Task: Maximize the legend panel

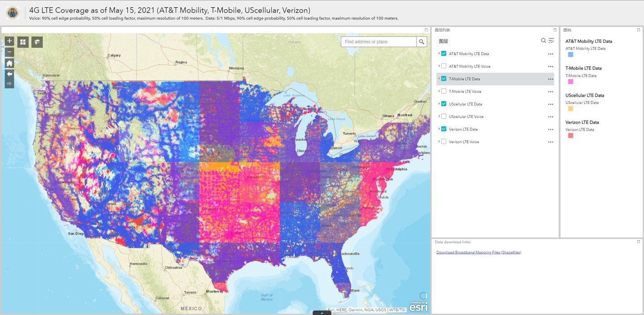Action: pyautogui.click(x=639, y=30)
